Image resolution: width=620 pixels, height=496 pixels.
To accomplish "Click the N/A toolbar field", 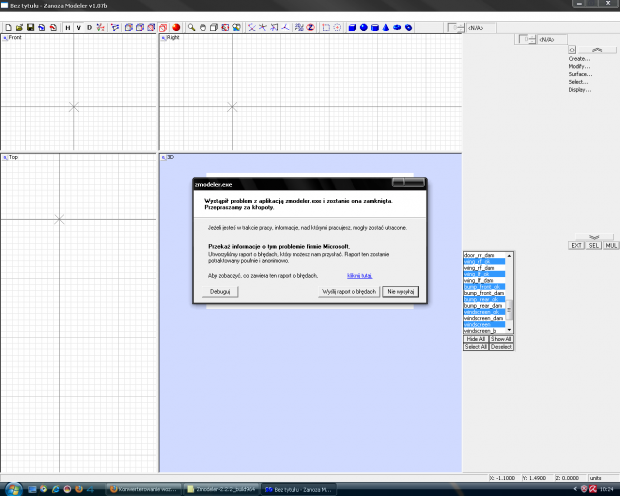I will (x=480, y=28).
